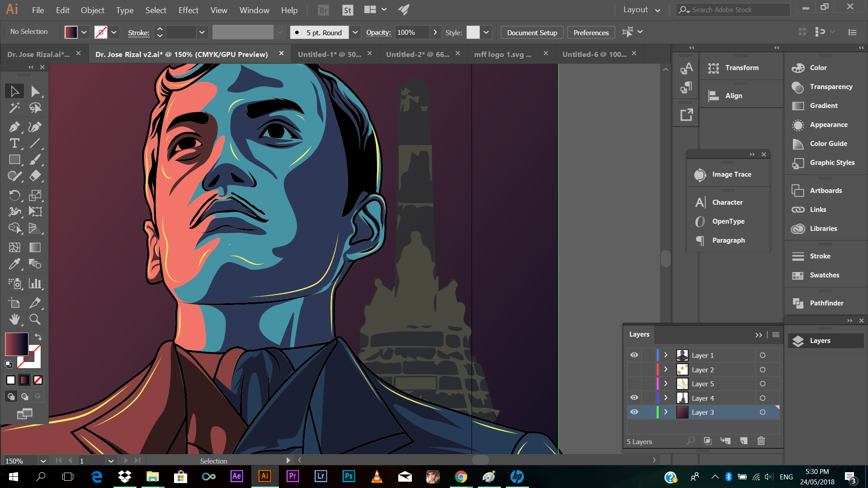
Task: Hide Layer 1 visibility eye
Action: click(634, 355)
